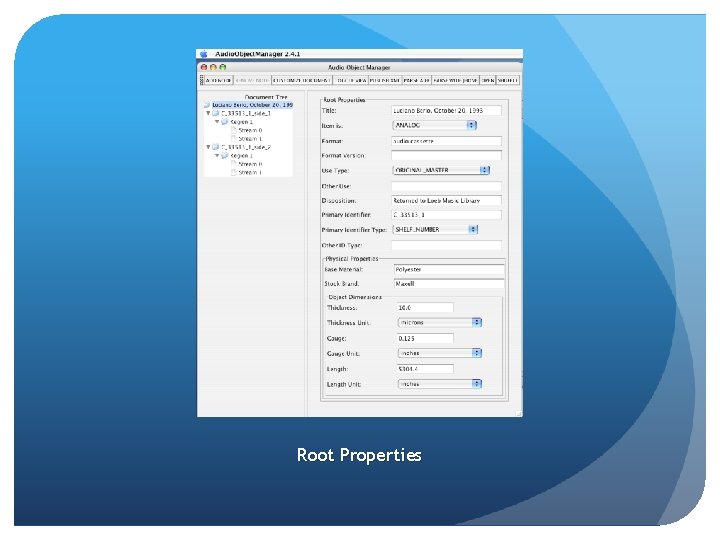Select Stream 0 under C_33513_1_side_2

click(x=250, y=164)
